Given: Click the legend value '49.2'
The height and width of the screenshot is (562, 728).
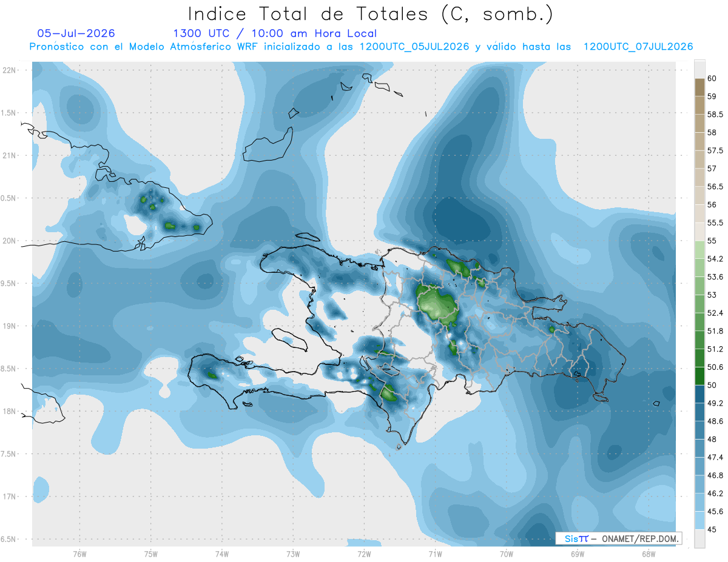Looking at the screenshot, I should tap(715, 403).
